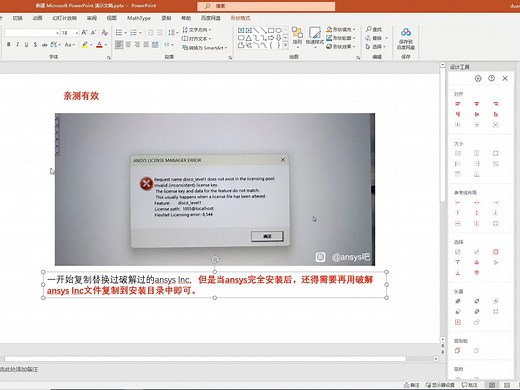Select Oval shape in gallery

pyautogui.click(x=278, y=30)
